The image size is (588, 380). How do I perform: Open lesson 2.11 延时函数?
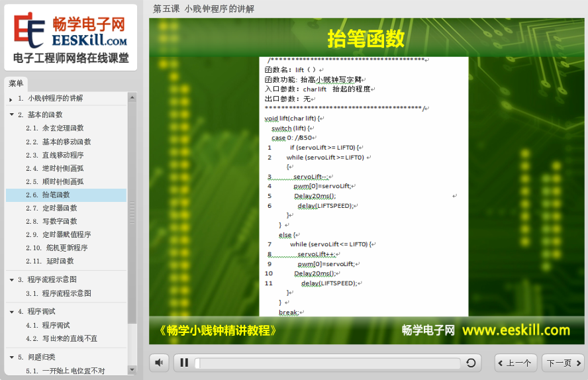point(50,261)
